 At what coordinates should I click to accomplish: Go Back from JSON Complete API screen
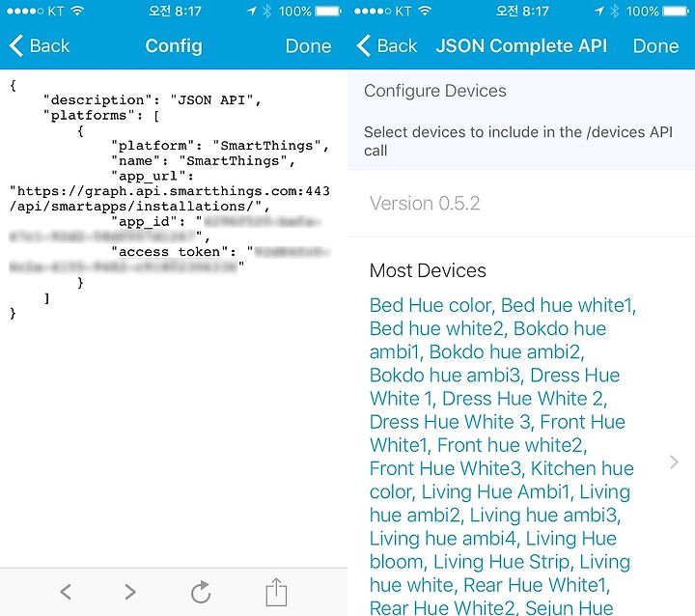pos(386,46)
